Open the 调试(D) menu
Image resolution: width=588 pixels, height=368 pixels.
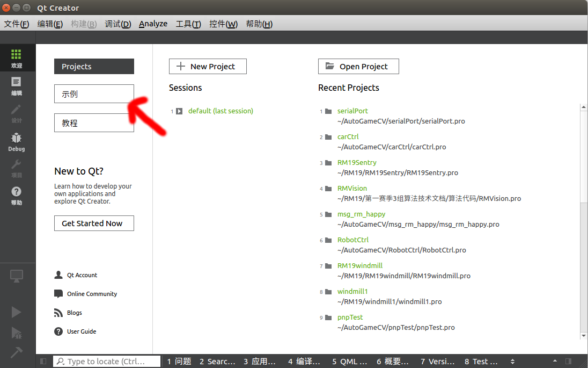pyautogui.click(x=117, y=24)
